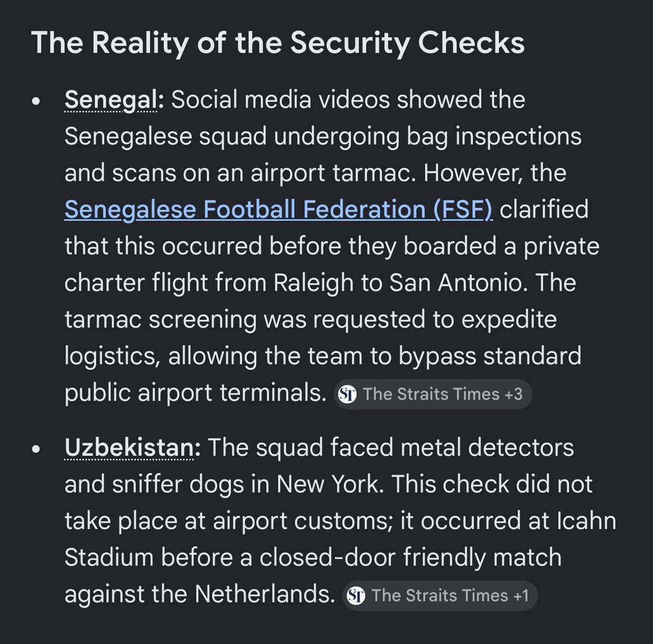Viewport: 653px width, 644px height.
Task: Click the ST logo in the +1 chip
Action: pos(356,596)
